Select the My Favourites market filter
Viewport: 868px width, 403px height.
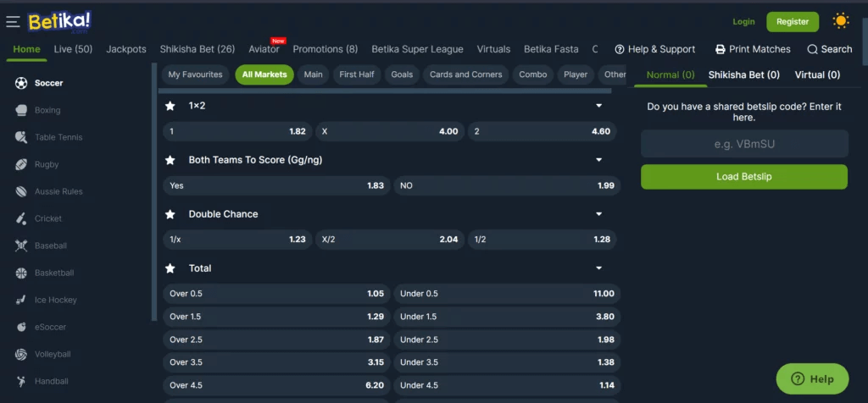tap(196, 75)
